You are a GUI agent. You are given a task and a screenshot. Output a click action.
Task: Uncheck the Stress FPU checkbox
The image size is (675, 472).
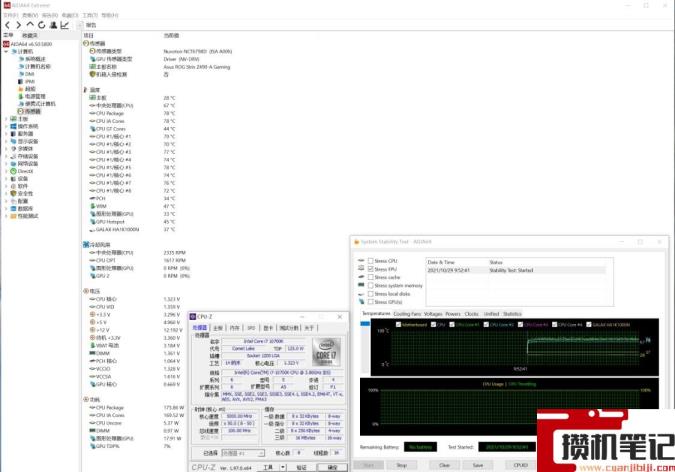coord(371,269)
